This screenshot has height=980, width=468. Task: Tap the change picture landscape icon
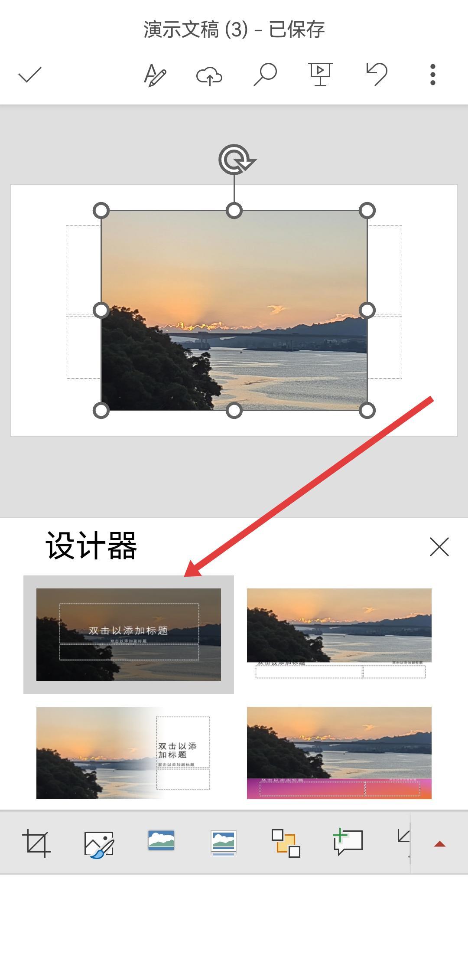point(161,840)
